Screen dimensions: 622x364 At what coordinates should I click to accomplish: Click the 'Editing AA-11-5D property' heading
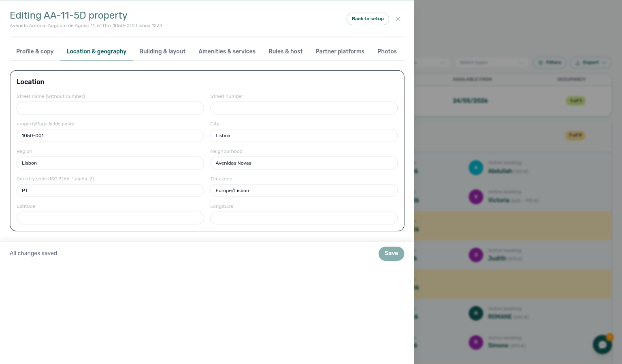68,15
